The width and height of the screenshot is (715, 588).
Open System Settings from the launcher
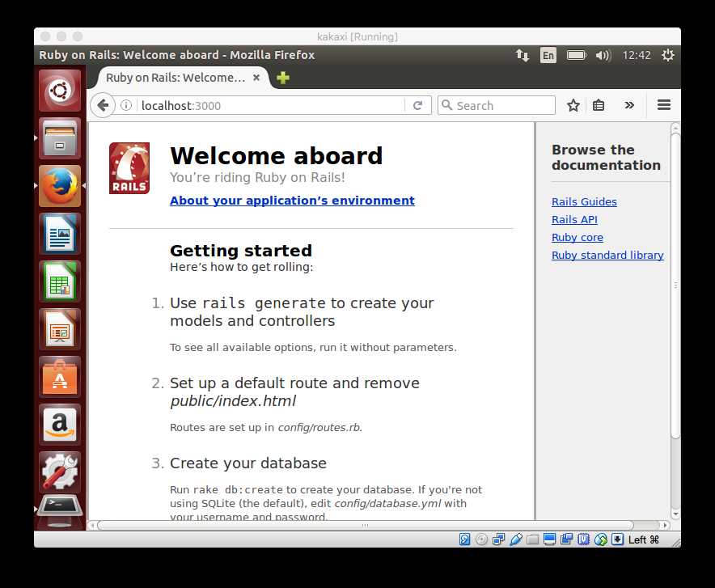point(60,472)
